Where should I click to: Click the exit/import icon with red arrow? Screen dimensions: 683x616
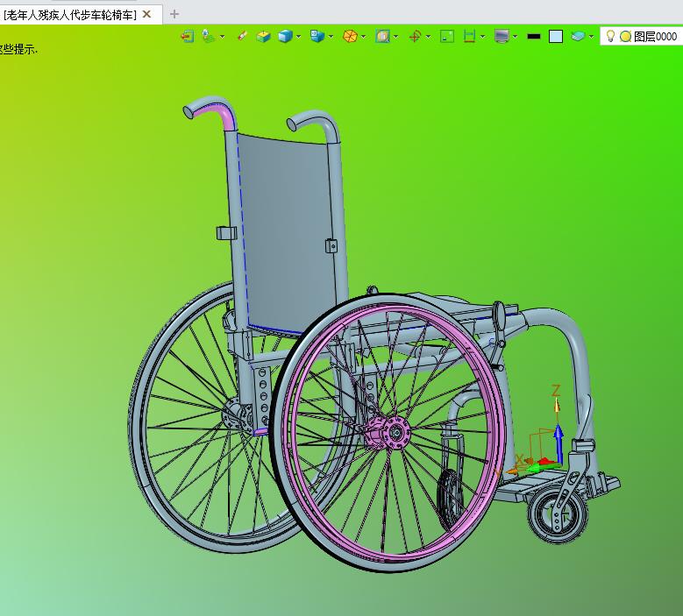pyautogui.click(x=188, y=36)
